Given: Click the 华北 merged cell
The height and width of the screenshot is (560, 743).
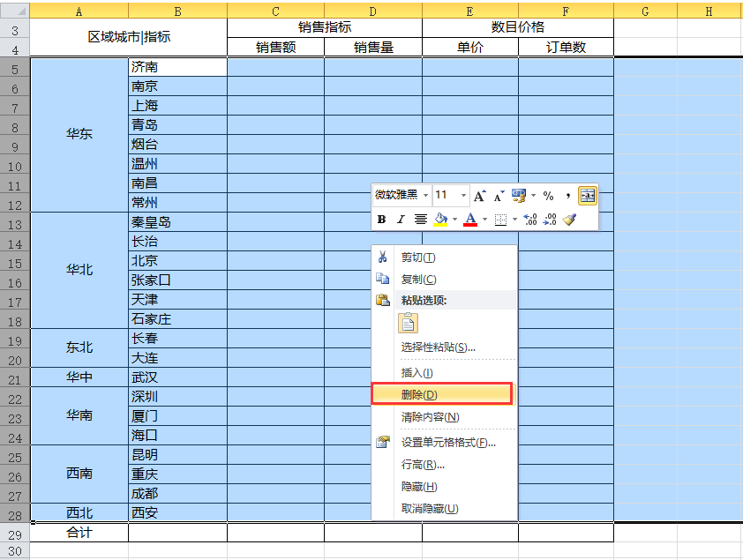Looking at the screenshot, I should (x=79, y=270).
